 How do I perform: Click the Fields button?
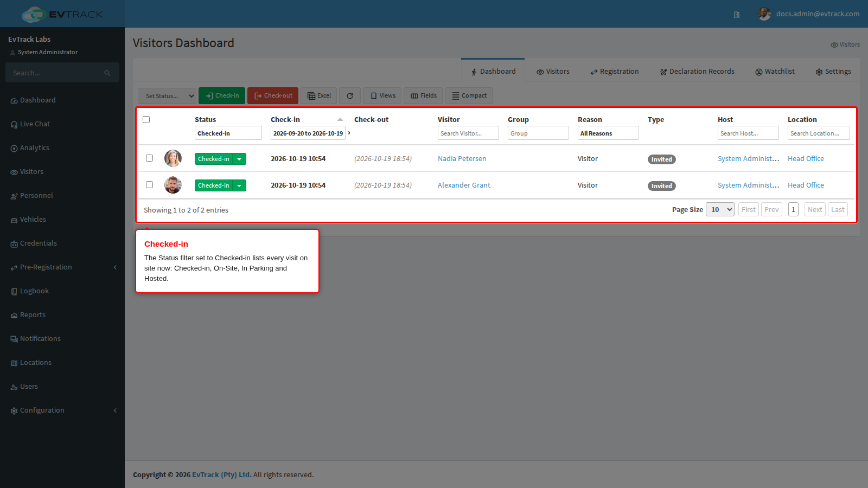click(423, 95)
